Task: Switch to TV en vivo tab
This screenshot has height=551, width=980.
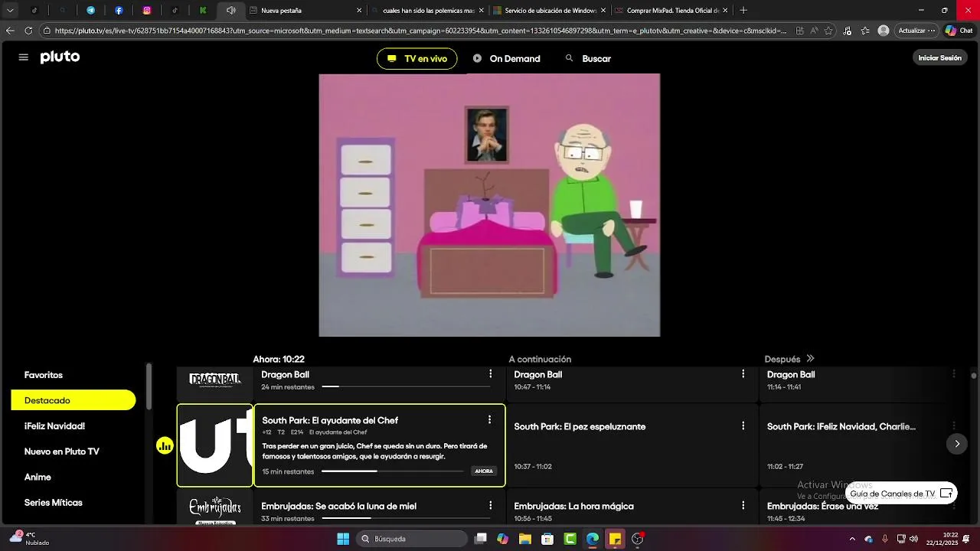Action: click(x=417, y=59)
